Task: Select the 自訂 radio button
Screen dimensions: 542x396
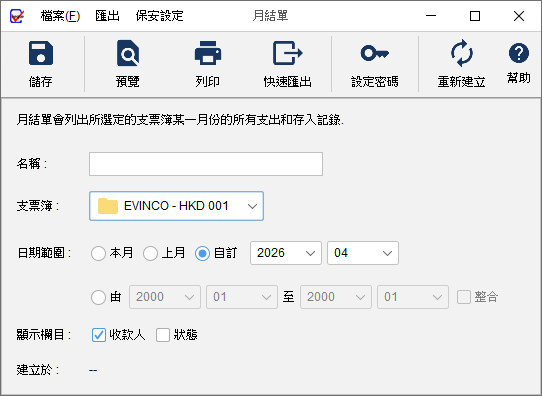Action: [x=203, y=253]
